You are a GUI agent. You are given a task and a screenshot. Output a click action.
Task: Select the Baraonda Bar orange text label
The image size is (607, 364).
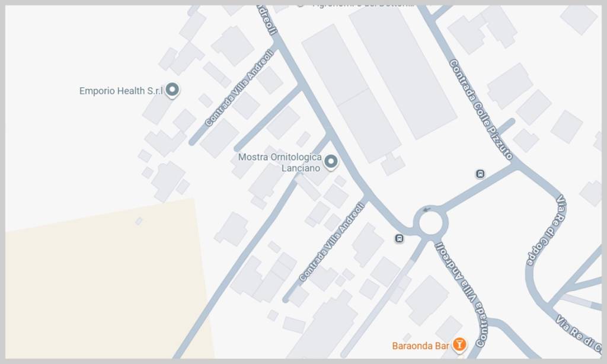(x=420, y=346)
